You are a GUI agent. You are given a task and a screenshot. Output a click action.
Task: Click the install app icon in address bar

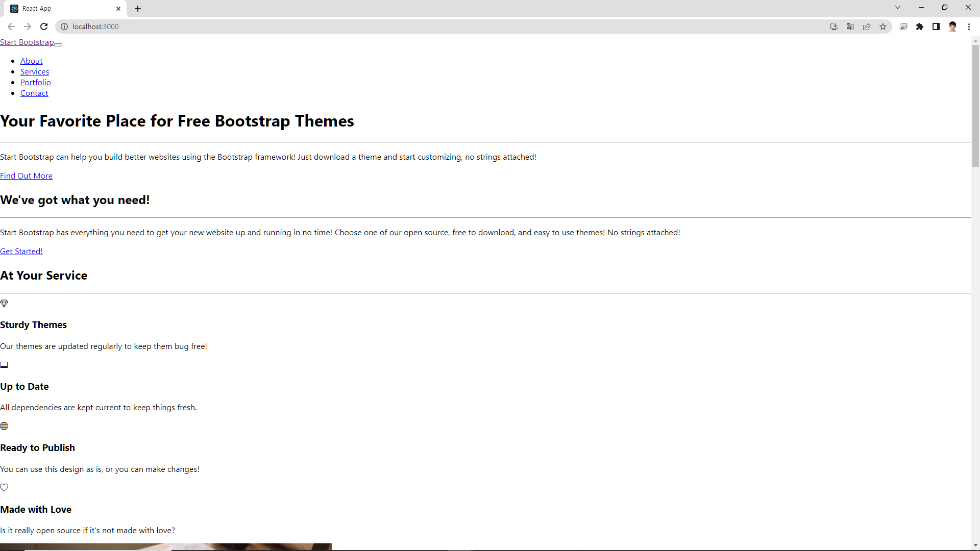tap(834, 27)
